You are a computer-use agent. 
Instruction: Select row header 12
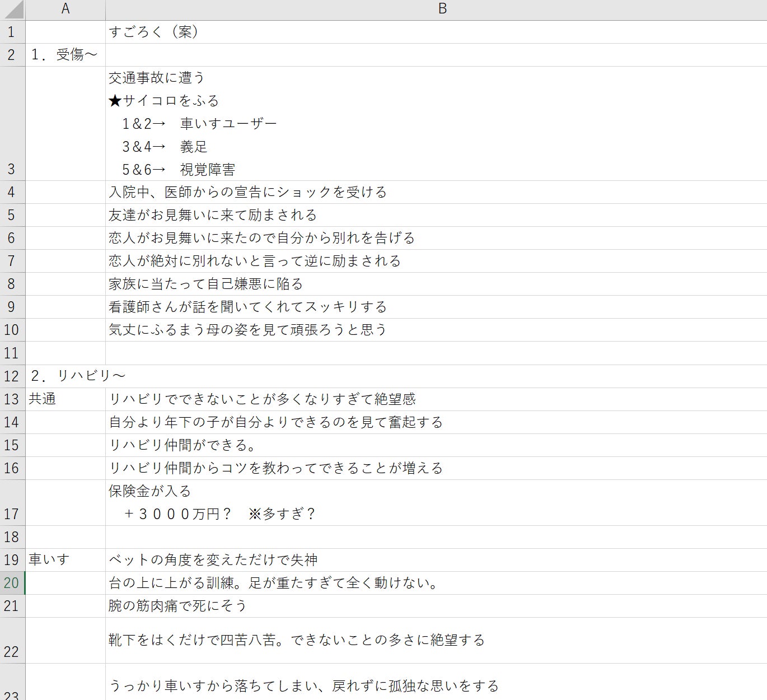pyautogui.click(x=12, y=376)
